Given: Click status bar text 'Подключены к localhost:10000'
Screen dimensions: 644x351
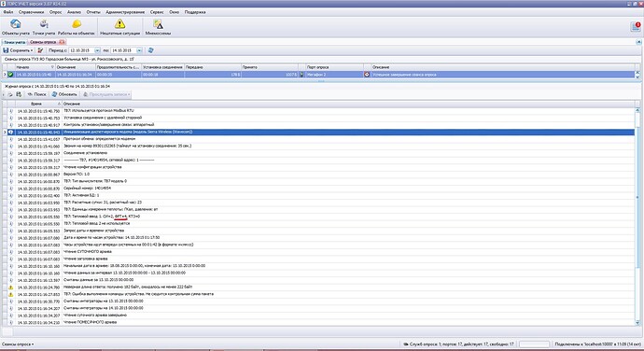Looking at the screenshot, I should point(597,344).
